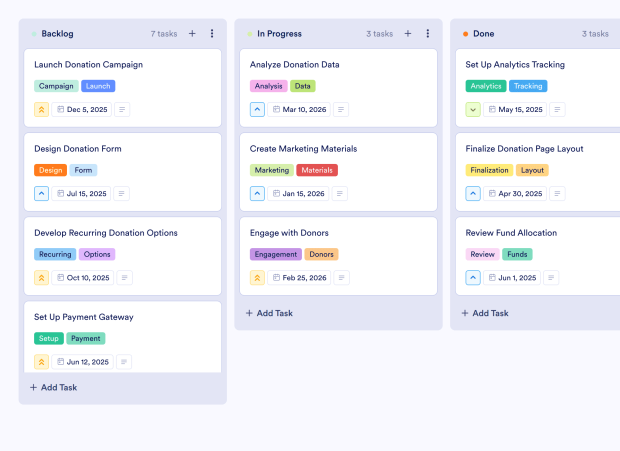
Task: Open priority dropdown on Set Up Analytics Tracking
Action: [474, 109]
